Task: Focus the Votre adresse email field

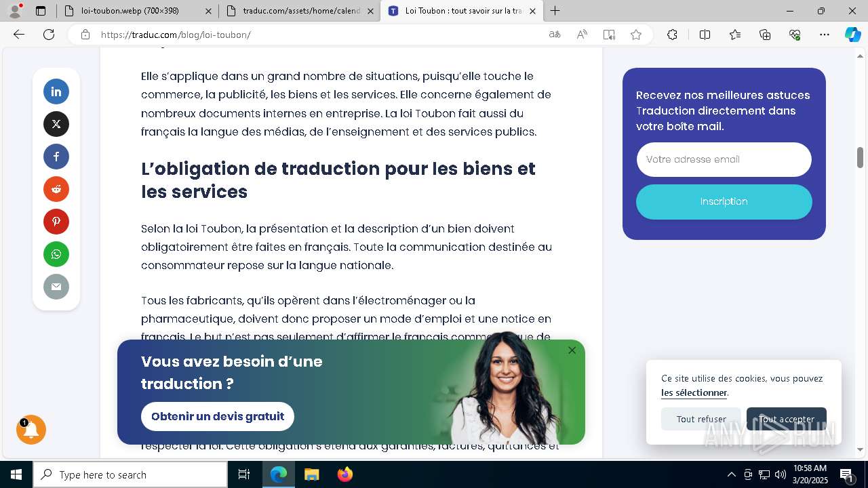Action: 724,159
